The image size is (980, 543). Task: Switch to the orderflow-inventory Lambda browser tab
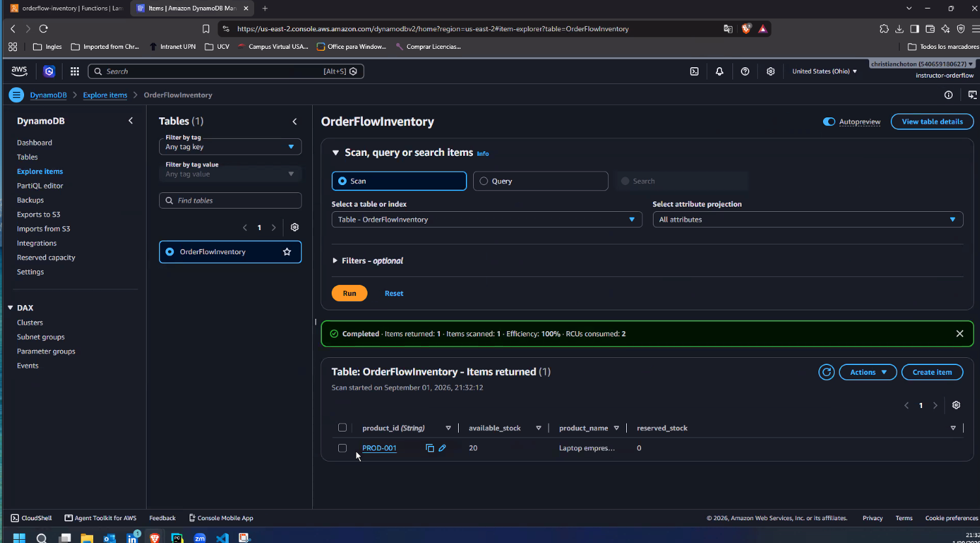pyautogui.click(x=67, y=8)
